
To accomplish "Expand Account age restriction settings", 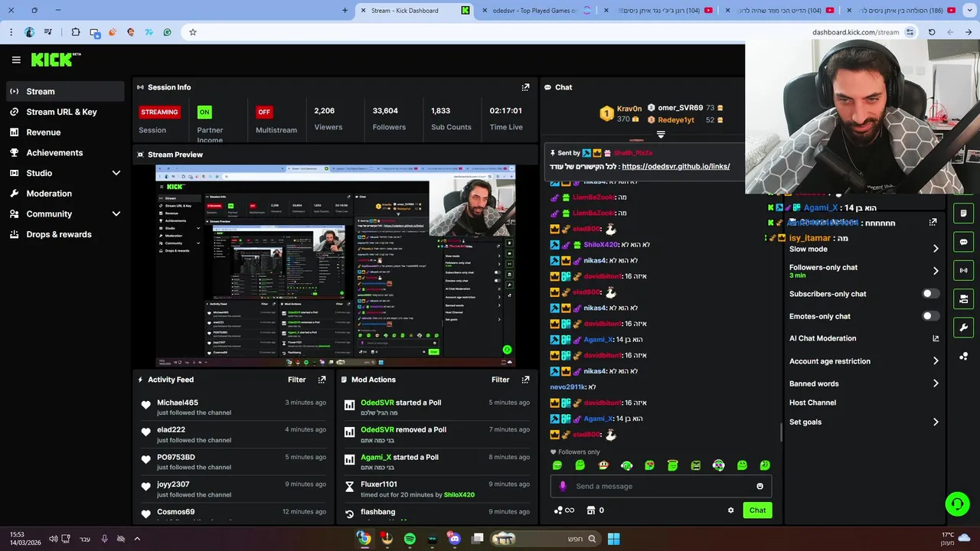I will point(936,361).
